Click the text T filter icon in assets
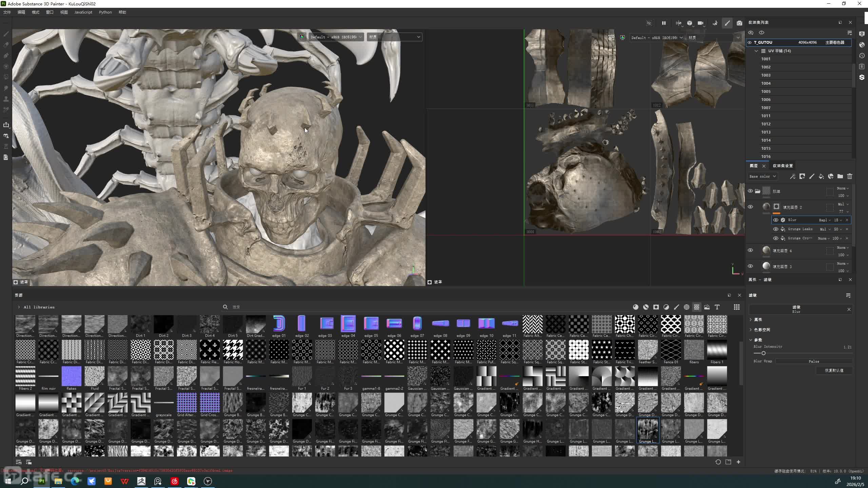The height and width of the screenshot is (488, 868). pos(717,307)
